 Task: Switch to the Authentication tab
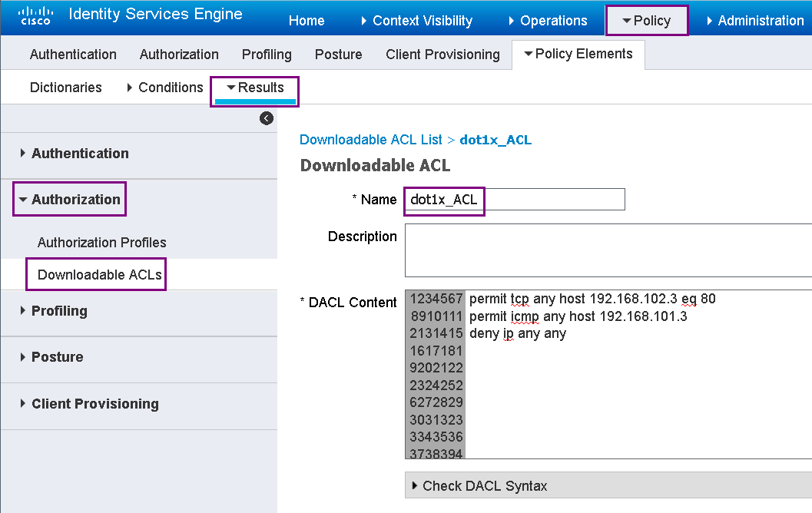coord(73,54)
